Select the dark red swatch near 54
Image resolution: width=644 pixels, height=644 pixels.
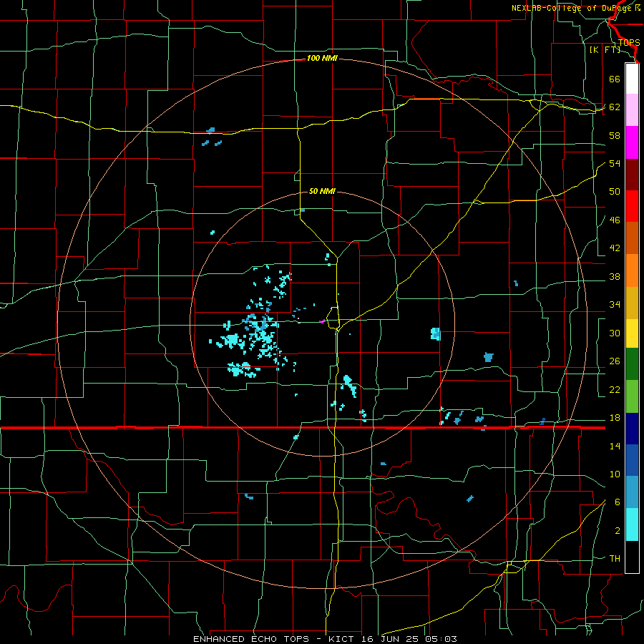pyautogui.click(x=632, y=175)
